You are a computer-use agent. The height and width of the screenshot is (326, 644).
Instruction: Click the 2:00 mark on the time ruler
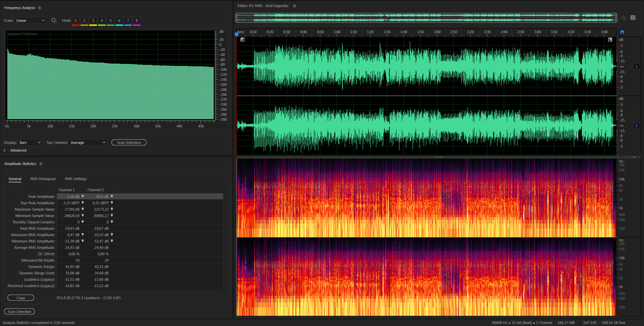[437, 32]
